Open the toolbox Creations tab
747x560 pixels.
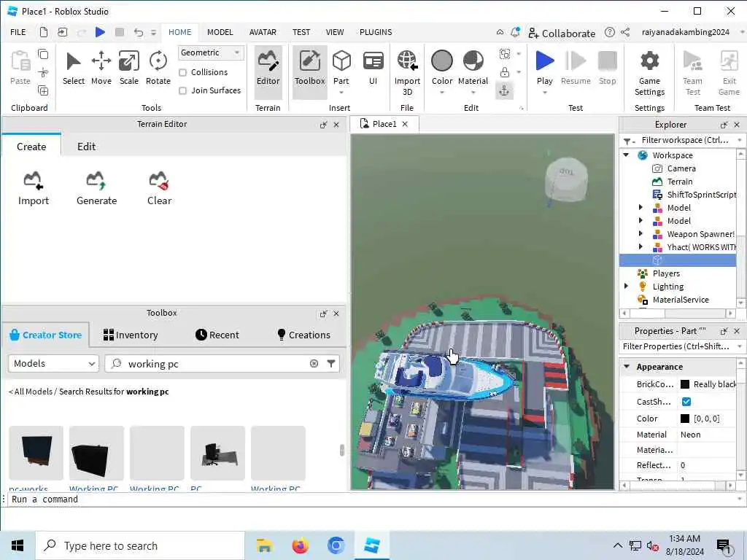[x=303, y=335]
